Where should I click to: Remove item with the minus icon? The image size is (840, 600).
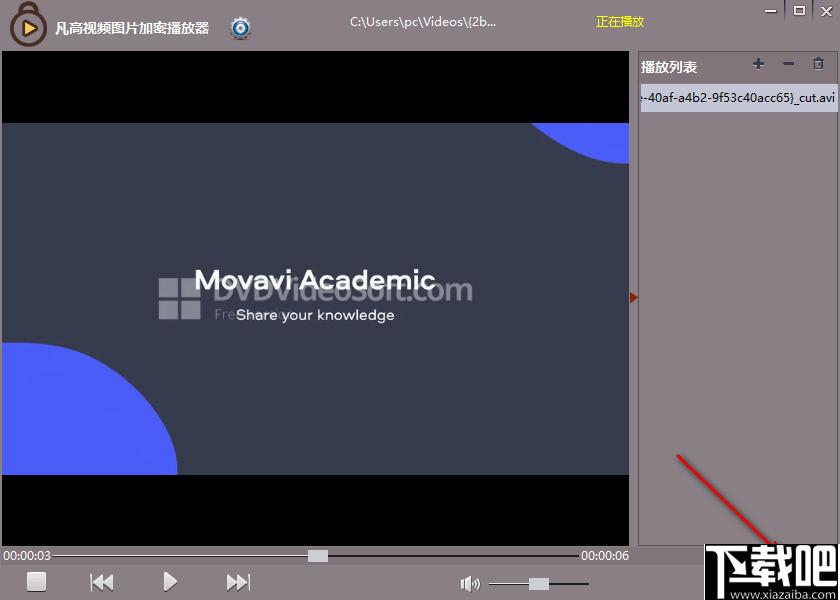tap(788, 64)
